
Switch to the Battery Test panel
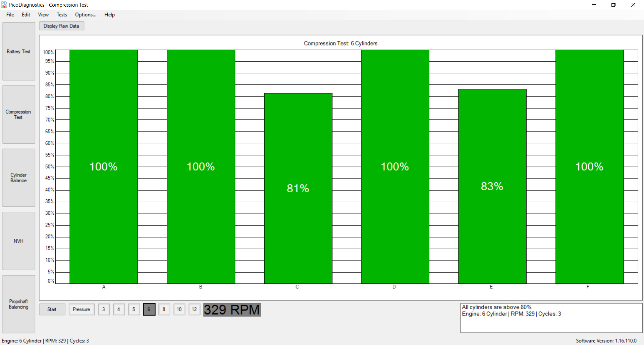tap(19, 52)
